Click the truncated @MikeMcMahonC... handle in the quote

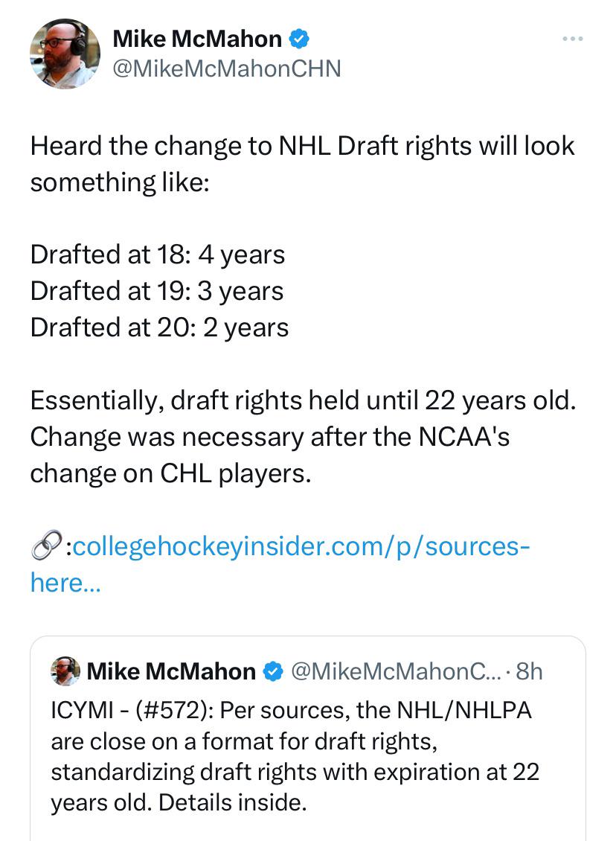coord(396,671)
